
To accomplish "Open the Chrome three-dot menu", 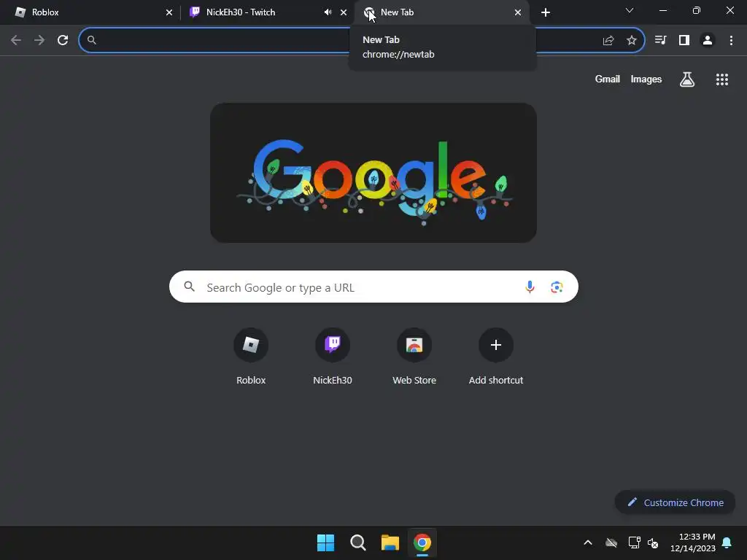I will [731, 41].
